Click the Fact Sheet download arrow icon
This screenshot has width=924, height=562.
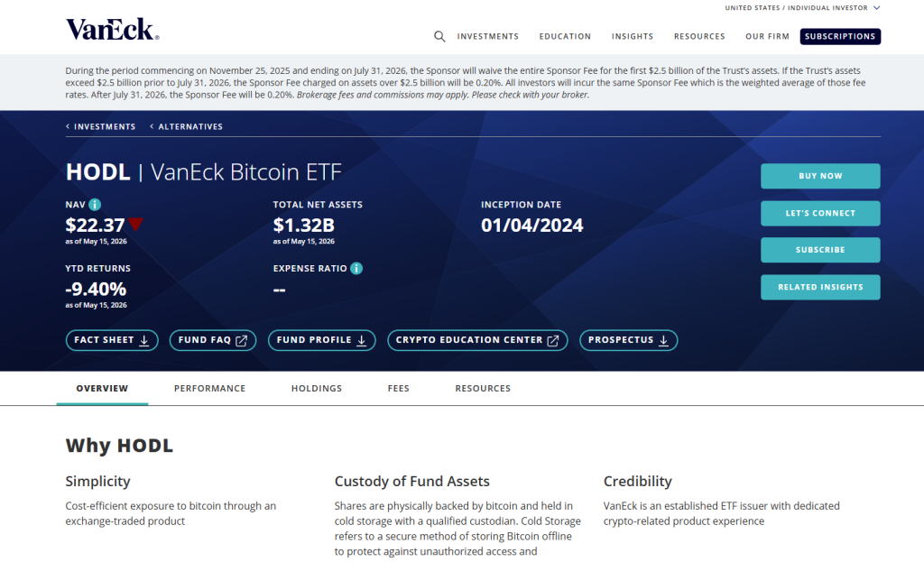pyautogui.click(x=144, y=340)
